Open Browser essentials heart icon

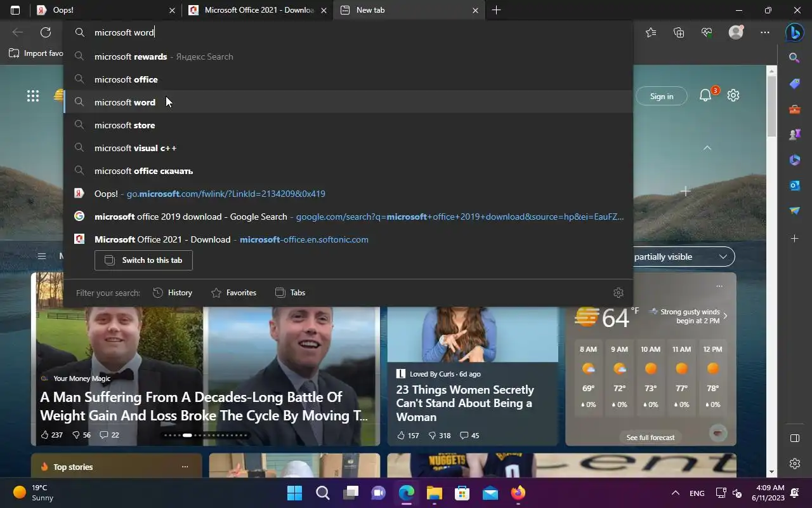pyautogui.click(x=707, y=32)
